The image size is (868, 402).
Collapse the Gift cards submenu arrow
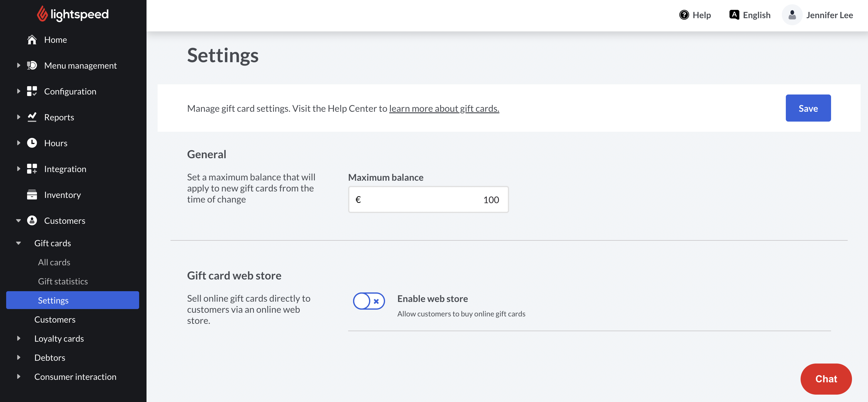[x=18, y=243]
